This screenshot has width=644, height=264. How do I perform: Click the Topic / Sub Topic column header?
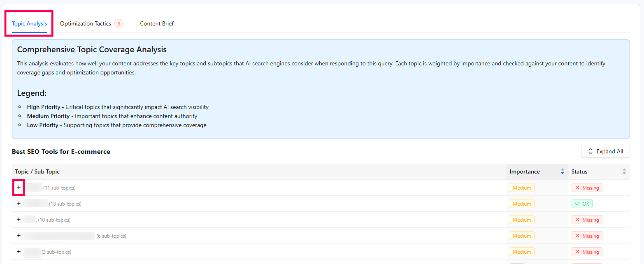(x=37, y=171)
